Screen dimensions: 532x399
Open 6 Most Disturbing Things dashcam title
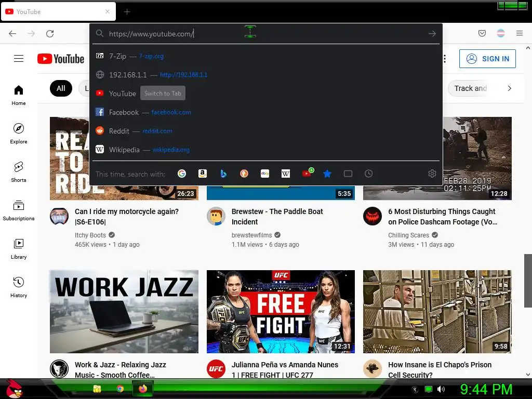(443, 217)
